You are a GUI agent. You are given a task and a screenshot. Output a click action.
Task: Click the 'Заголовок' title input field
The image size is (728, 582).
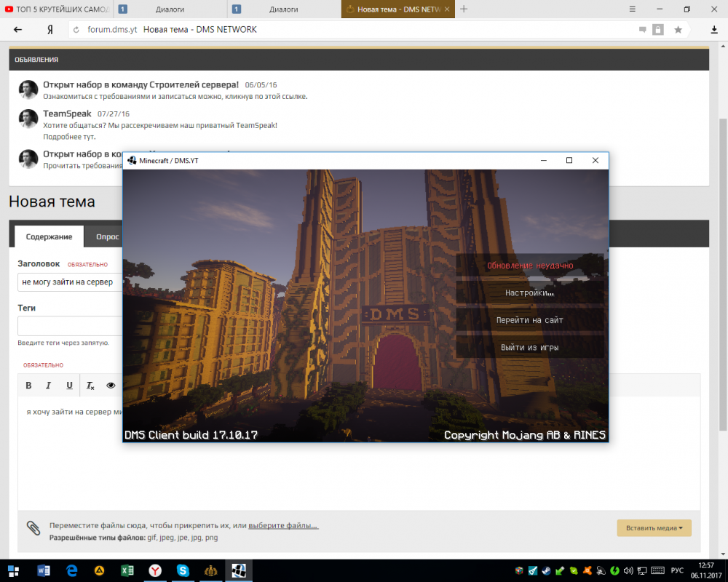(x=71, y=282)
